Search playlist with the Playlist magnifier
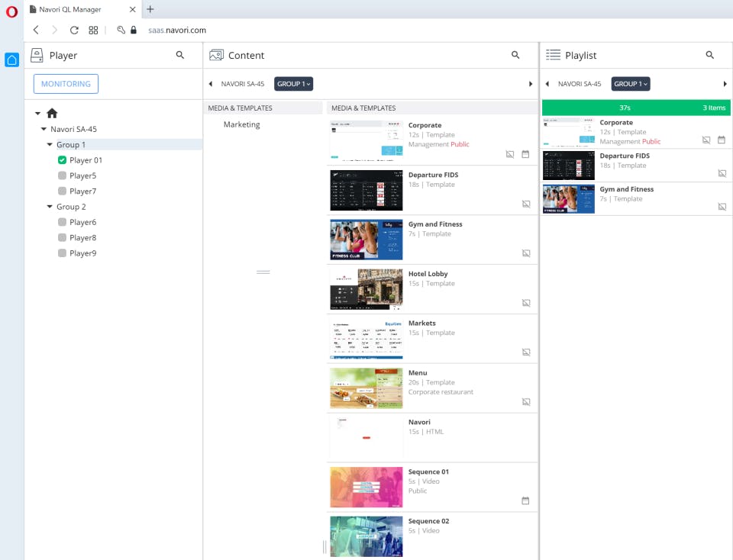 tap(709, 55)
